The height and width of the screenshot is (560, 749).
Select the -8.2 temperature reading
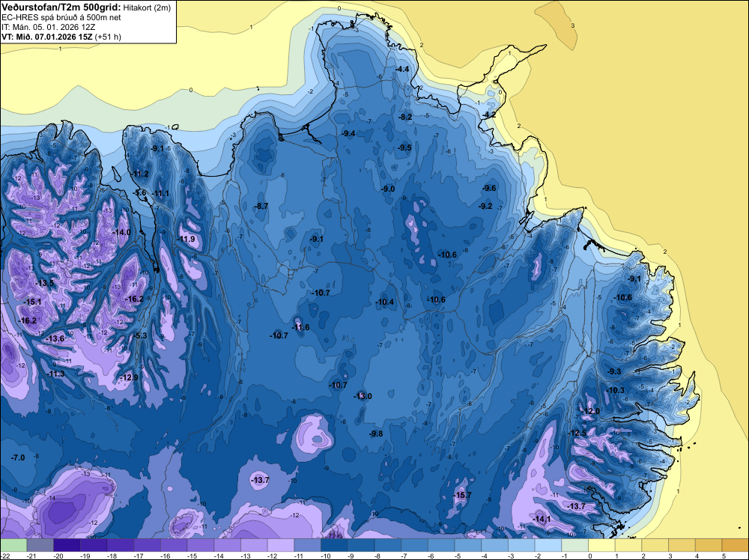coord(405,117)
